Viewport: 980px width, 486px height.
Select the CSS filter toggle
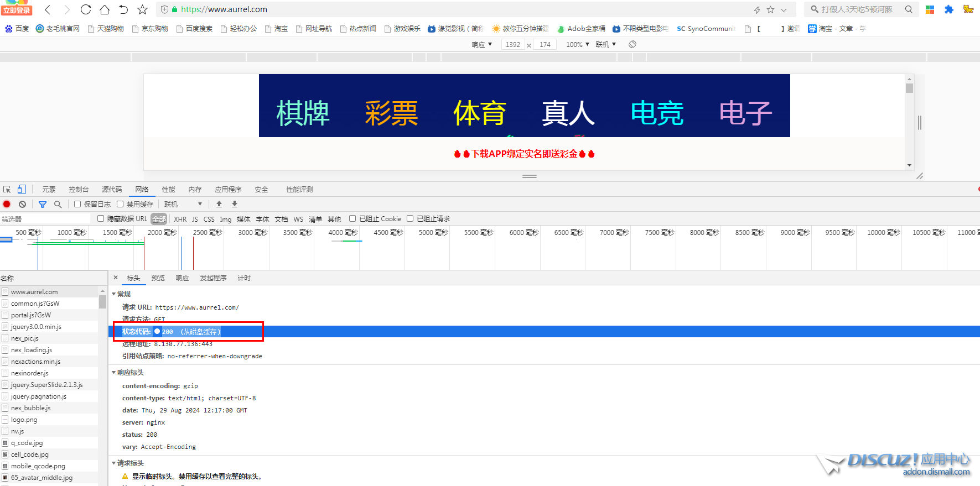[209, 219]
